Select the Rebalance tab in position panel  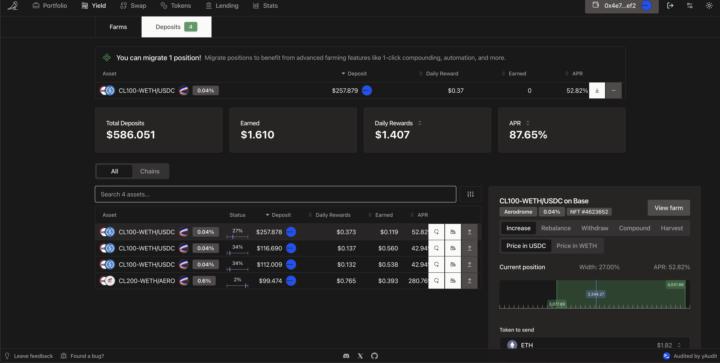click(556, 228)
